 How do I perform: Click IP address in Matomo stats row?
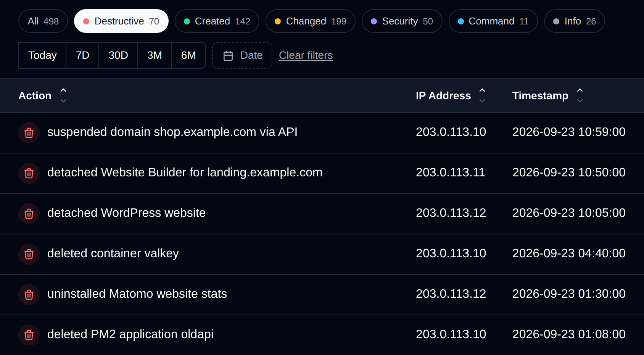(451, 294)
